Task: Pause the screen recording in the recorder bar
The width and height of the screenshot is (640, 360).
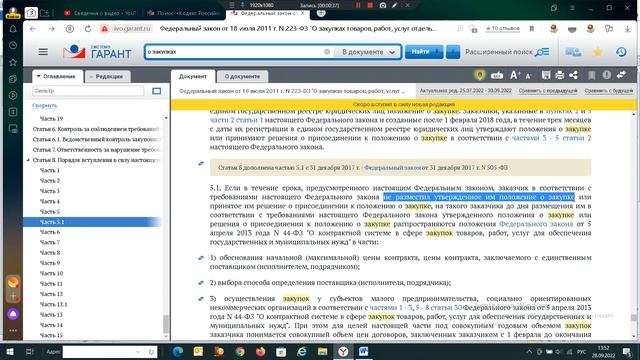Action: coord(358,5)
